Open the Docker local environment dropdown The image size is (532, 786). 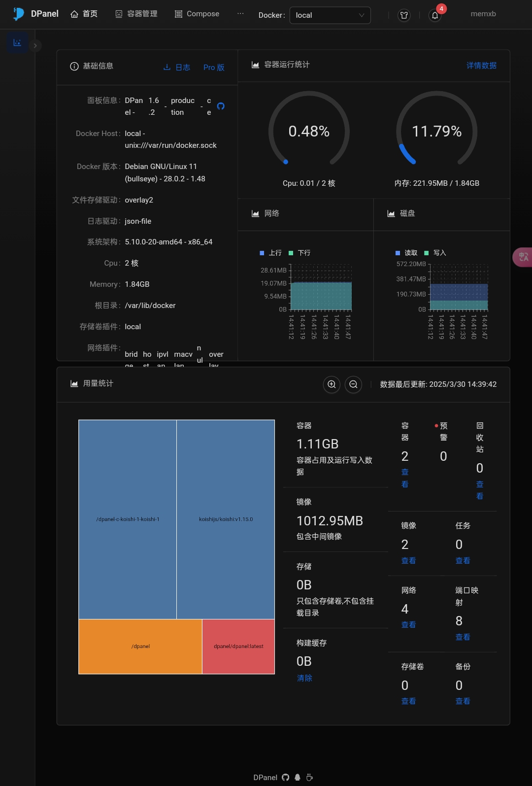point(330,15)
